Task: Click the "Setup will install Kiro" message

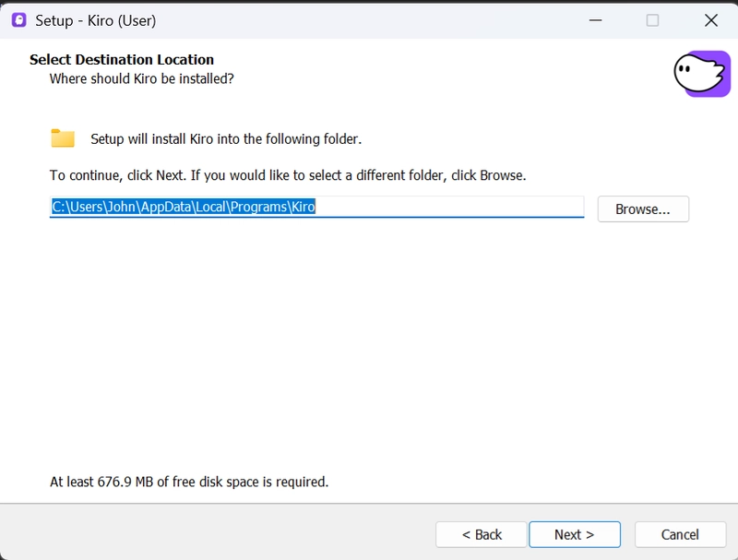Action: (x=226, y=139)
